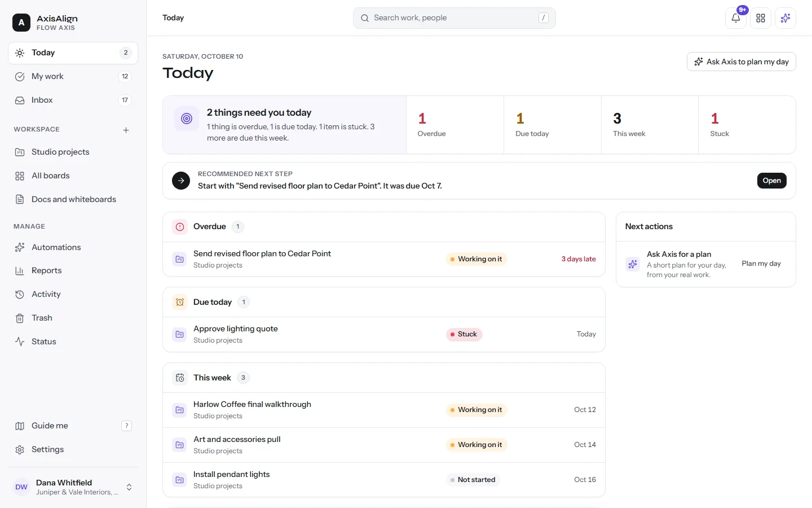The image size is (812, 508).
Task: Open the notifications bell
Action: [x=736, y=18]
